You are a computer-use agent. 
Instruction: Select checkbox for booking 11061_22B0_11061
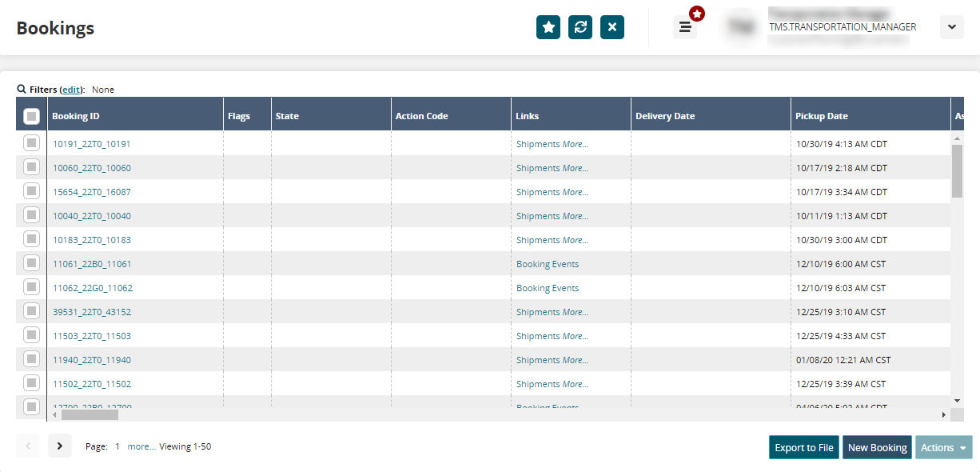click(31, 263)
